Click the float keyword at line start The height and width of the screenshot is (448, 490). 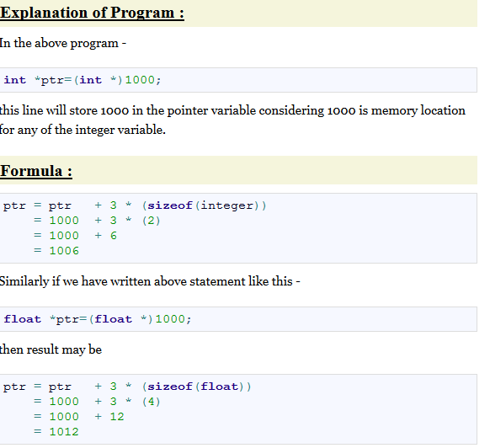22,319
